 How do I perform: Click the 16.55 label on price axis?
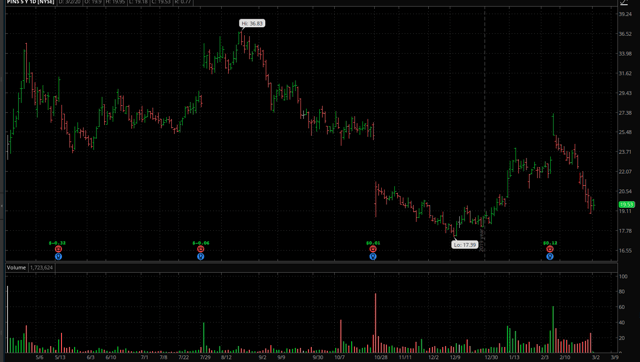[x=625, y=251]
